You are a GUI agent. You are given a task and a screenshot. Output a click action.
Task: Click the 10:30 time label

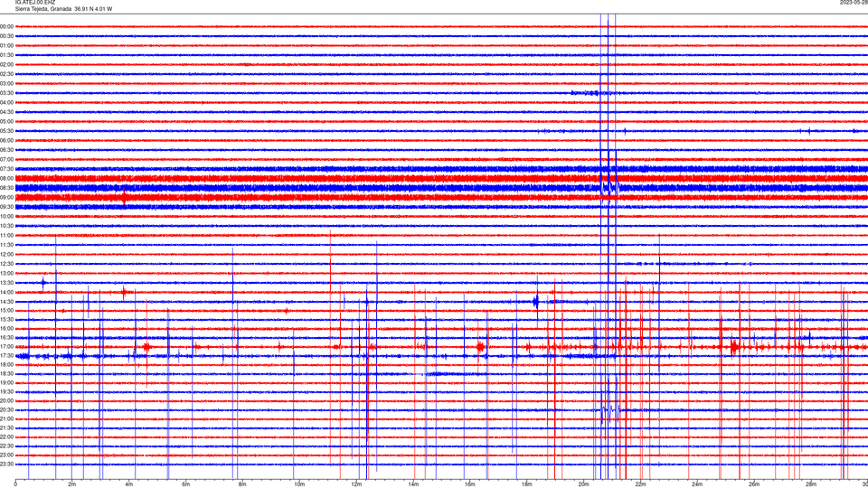point(6,226)
